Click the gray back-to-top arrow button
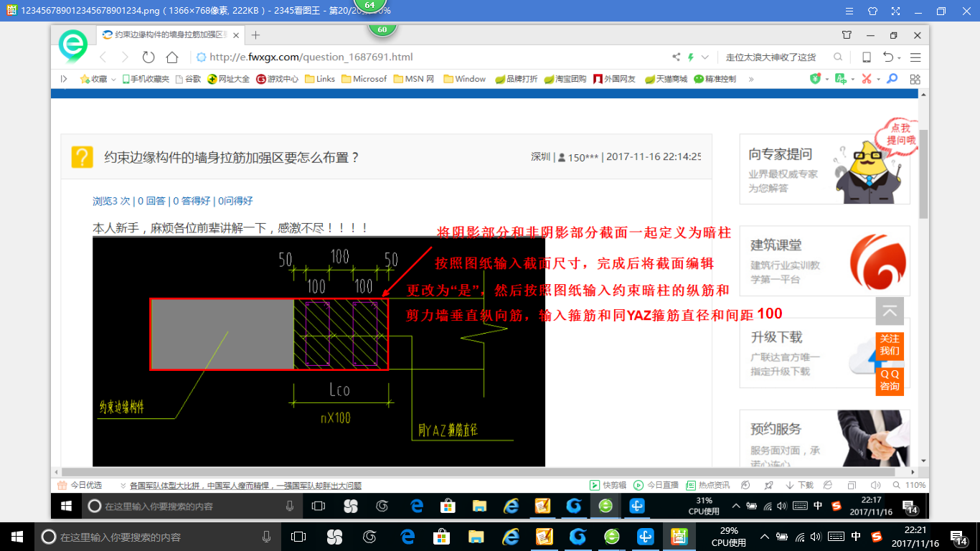 pyautogui.click(x=890, y=311)
